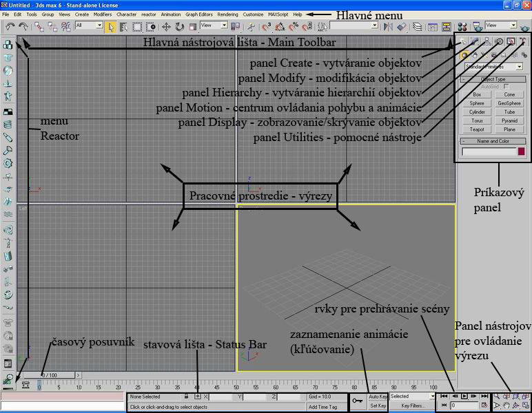Toggle the AutoGrid checkbox
The width and height of the screenshot is (532, 413).
click(x=507, y=87)
